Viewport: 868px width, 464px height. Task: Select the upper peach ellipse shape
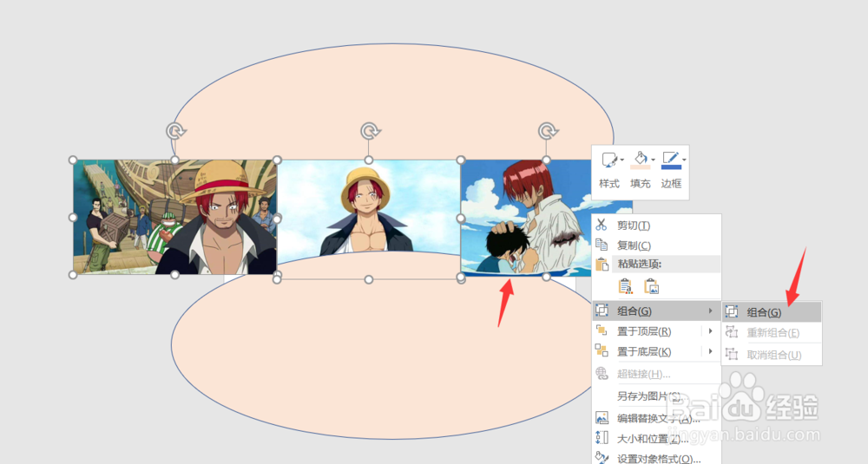point(394,101)
